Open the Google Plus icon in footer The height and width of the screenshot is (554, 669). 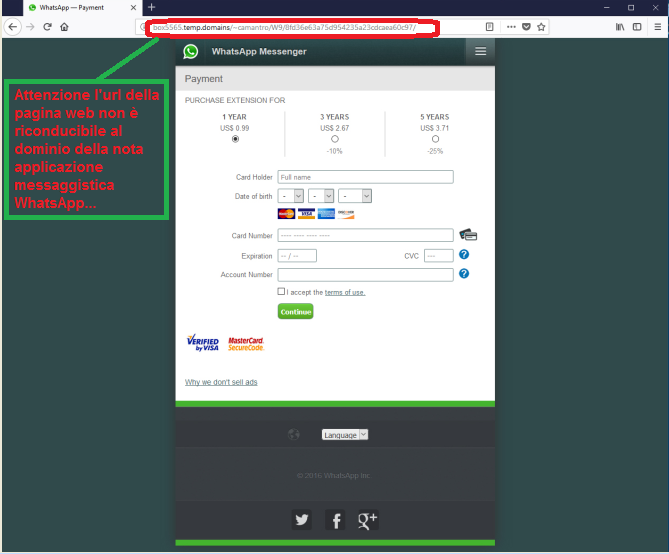click(368, 520)
